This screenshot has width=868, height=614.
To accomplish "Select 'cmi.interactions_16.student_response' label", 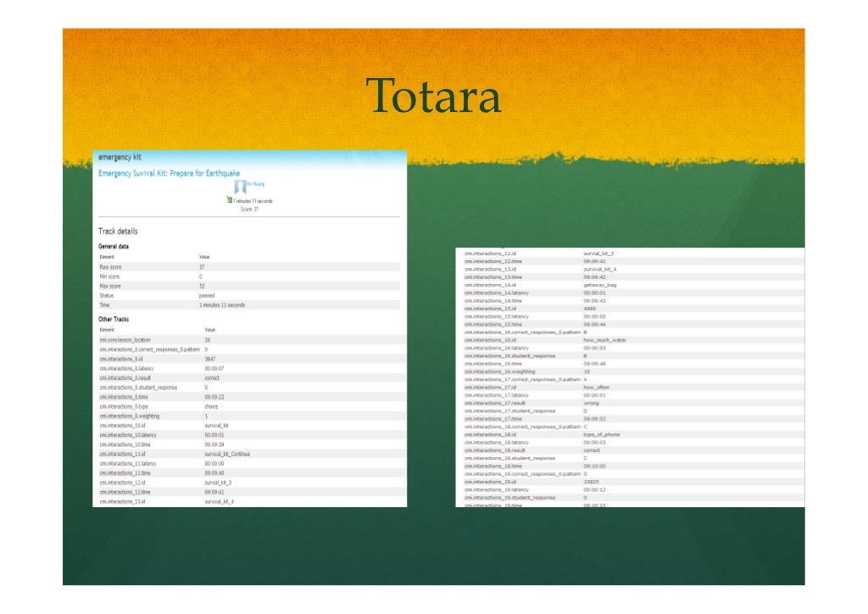I will click(x=509, y=356).
